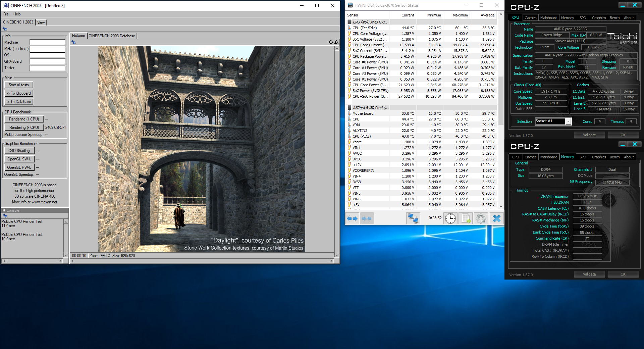
Task: Run the C4D Shading test
Action: point(19,151)
